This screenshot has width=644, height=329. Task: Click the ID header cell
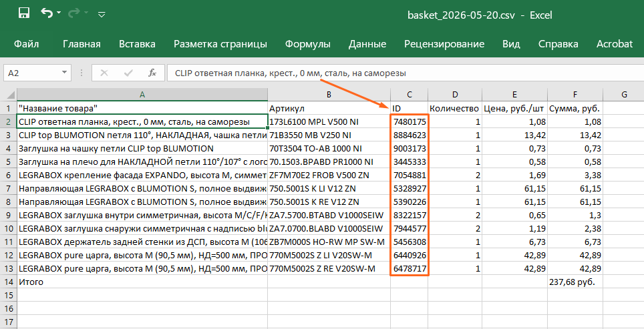(409, 108)
